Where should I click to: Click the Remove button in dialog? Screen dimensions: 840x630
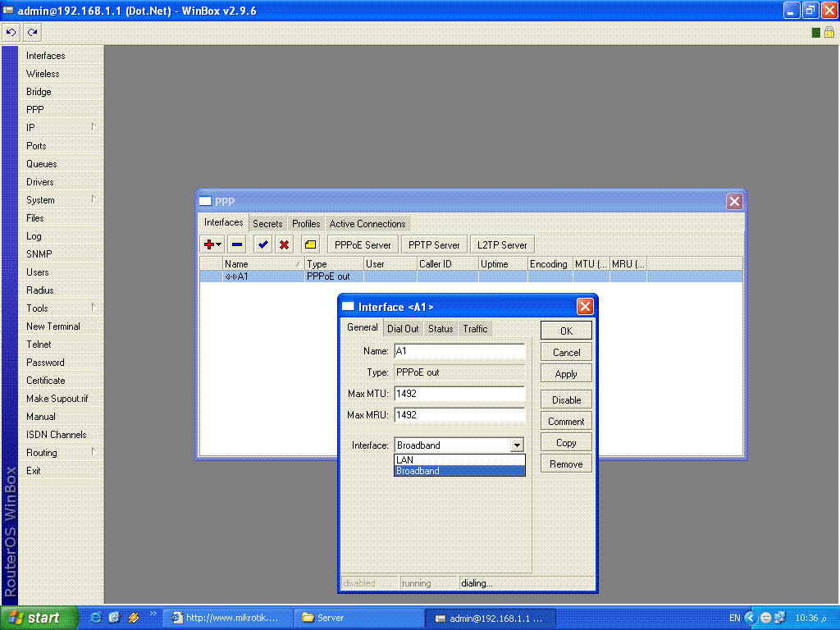566,464
